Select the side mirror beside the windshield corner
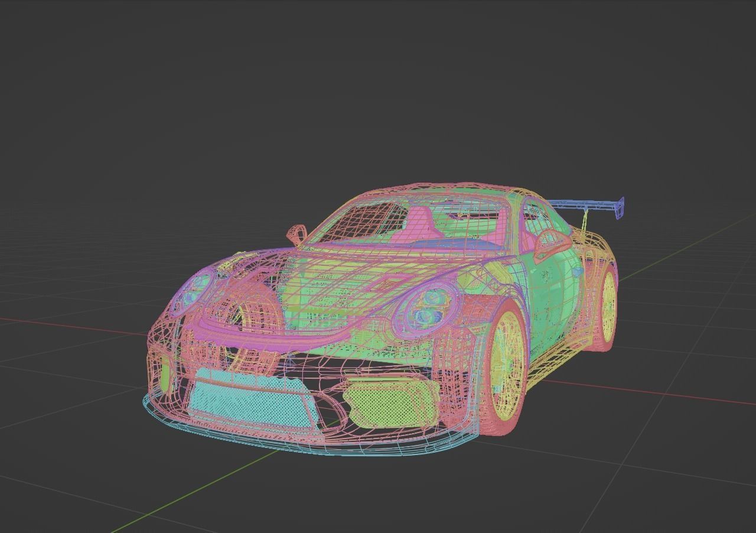Viewport: 756px width, 533px height. point(296,234)
